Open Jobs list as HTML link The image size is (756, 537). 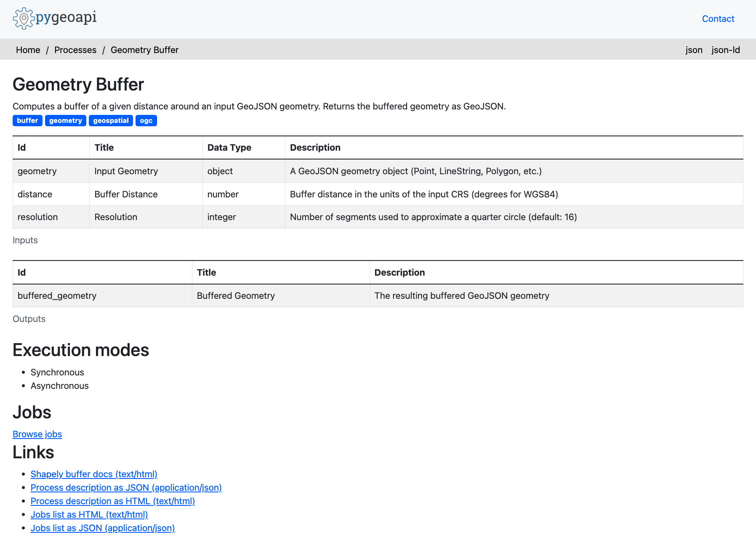[x=89, y=515]
